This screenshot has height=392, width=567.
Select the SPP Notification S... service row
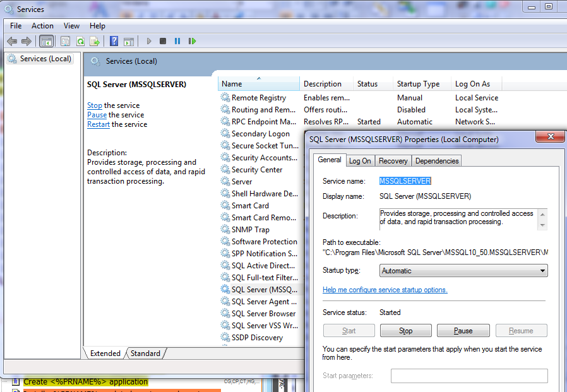click(263, 254)
